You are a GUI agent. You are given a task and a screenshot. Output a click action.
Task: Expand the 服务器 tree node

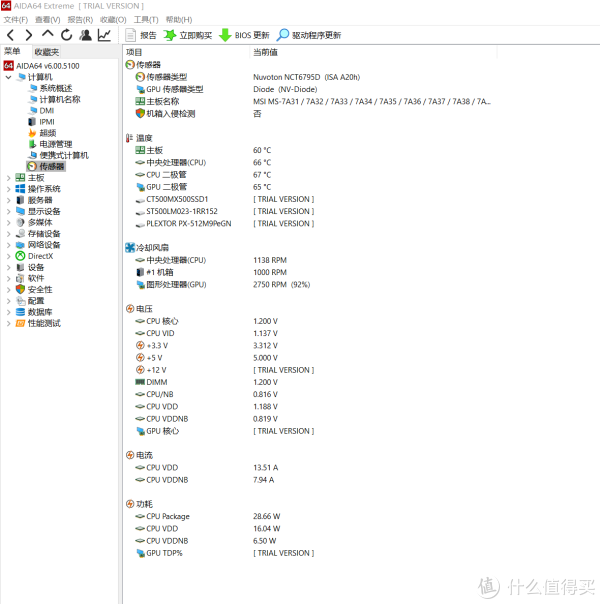pos(8,200)
